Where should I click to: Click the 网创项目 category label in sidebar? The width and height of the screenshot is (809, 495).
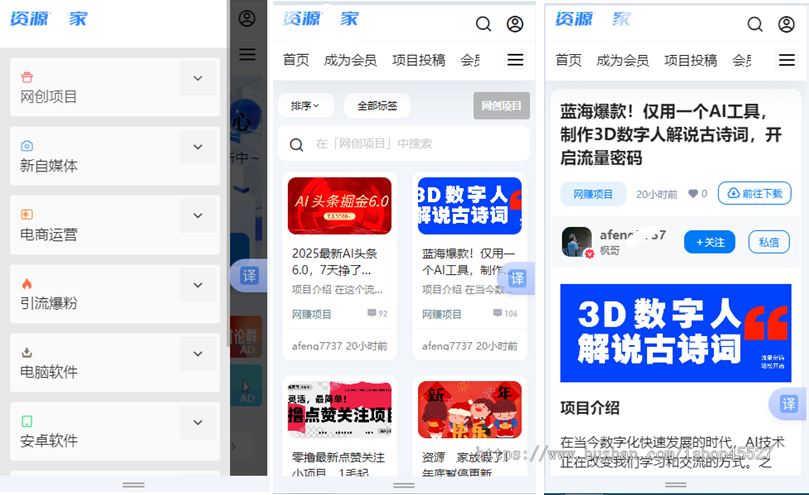tap(48, 97)
